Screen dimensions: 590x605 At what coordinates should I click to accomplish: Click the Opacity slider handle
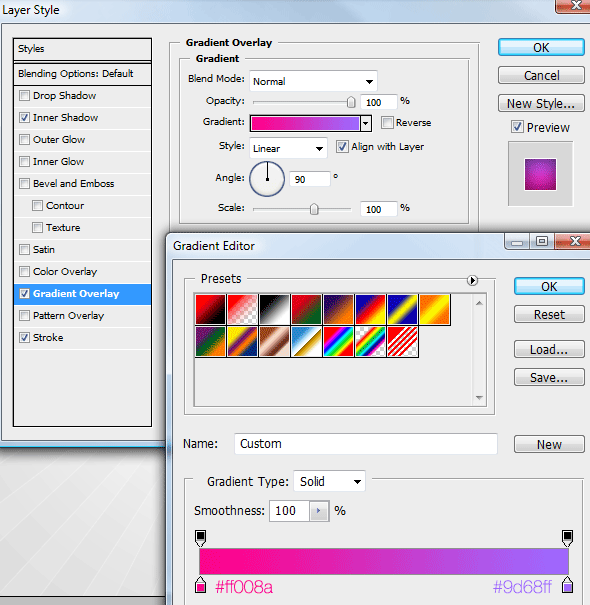tap(351, 102)
